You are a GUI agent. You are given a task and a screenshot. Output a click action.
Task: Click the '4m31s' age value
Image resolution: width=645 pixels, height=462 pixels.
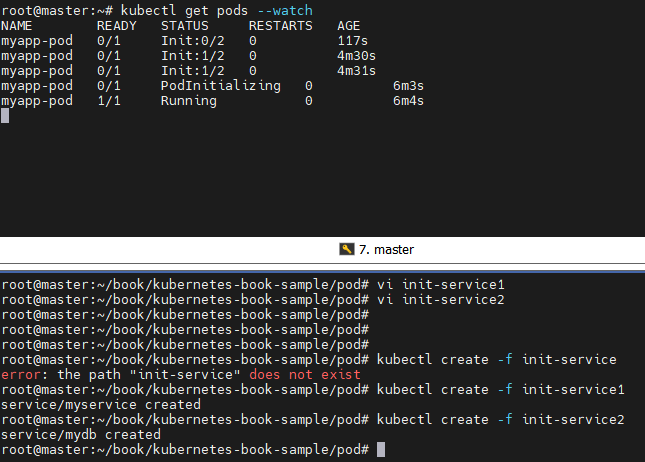(356, 71)
